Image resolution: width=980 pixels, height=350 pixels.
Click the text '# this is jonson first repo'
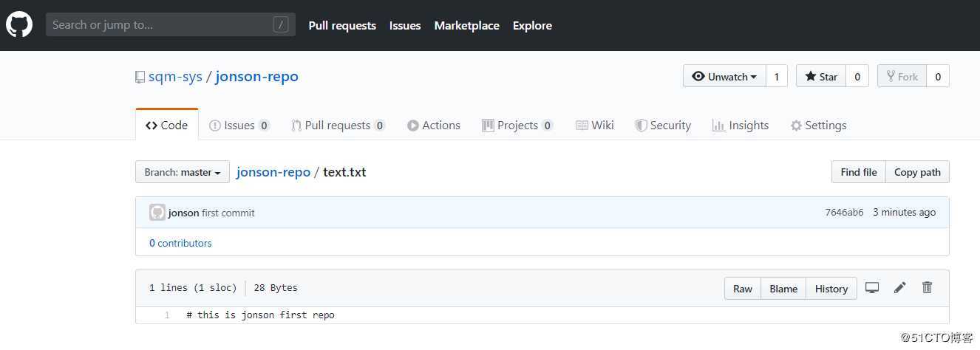tap(260, 315)
